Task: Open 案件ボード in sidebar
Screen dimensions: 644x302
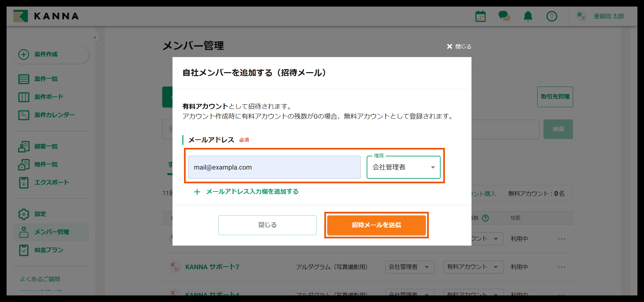Action: pos(48,97)
